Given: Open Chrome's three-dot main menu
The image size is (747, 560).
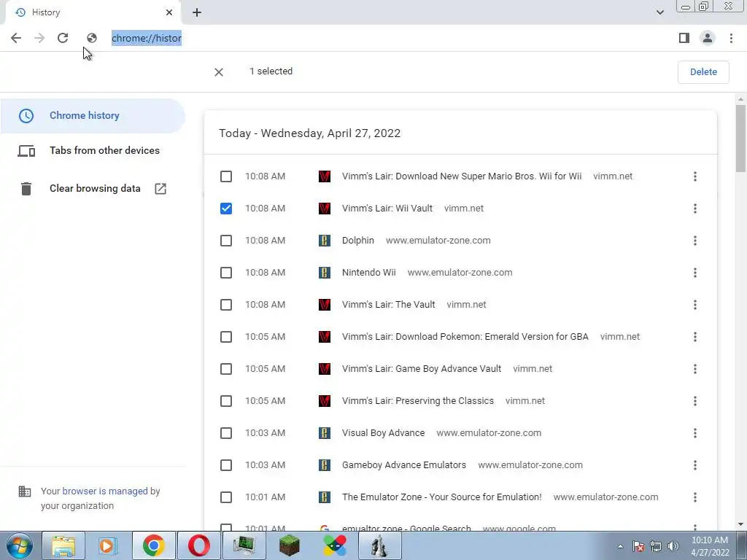Looking at the screenshot, I should [x=731, y=38].
